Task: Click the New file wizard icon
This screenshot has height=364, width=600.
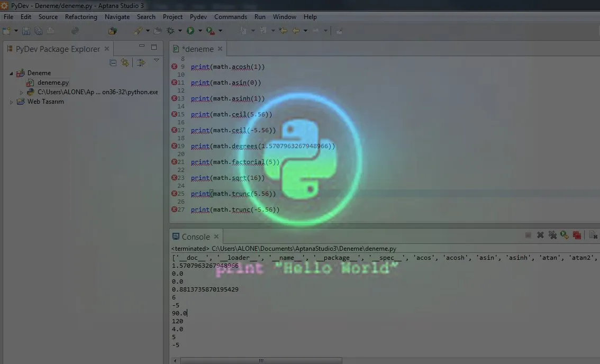Action: (6, 31)
